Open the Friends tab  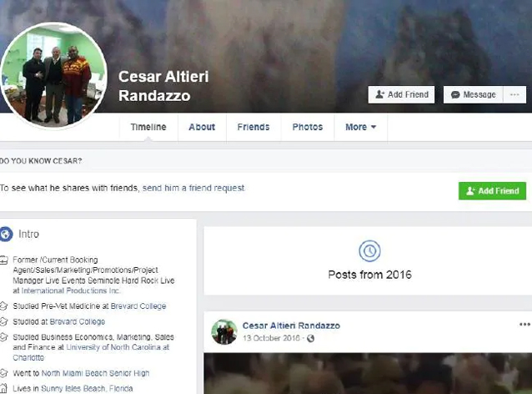click(253, 127)
